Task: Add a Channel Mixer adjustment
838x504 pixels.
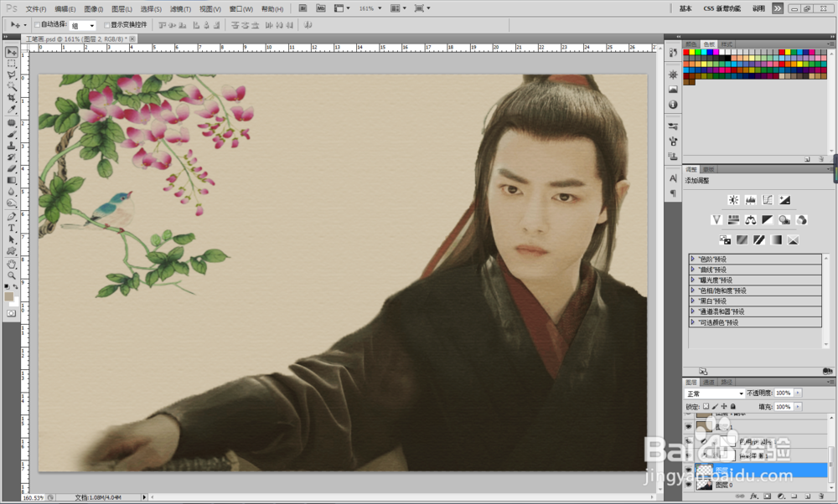Action: click(x=801, y=219)
